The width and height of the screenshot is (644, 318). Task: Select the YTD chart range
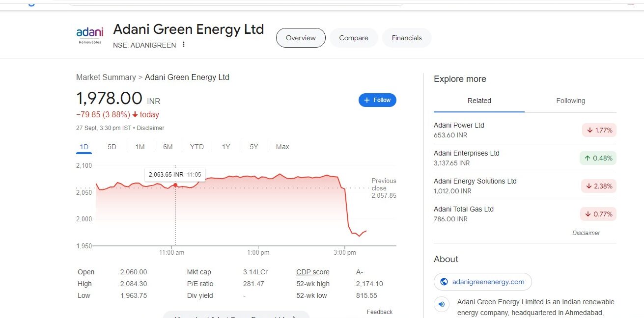(x=197, y=147)
